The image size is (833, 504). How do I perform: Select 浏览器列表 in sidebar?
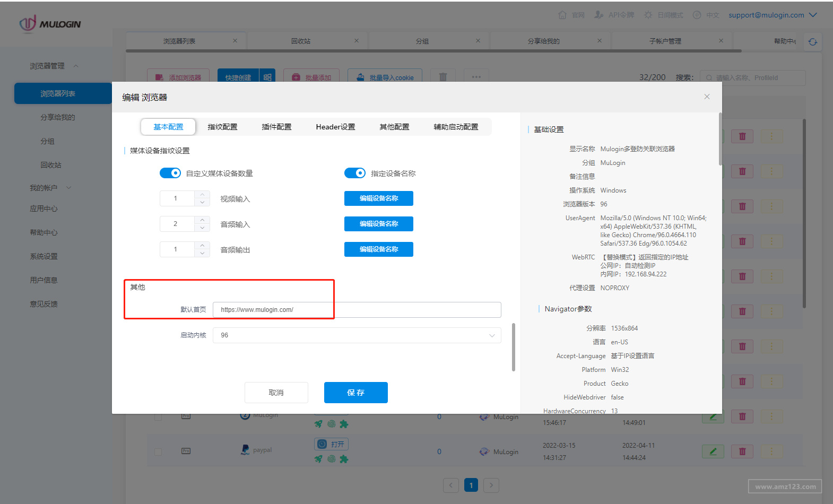click(63, 93)
